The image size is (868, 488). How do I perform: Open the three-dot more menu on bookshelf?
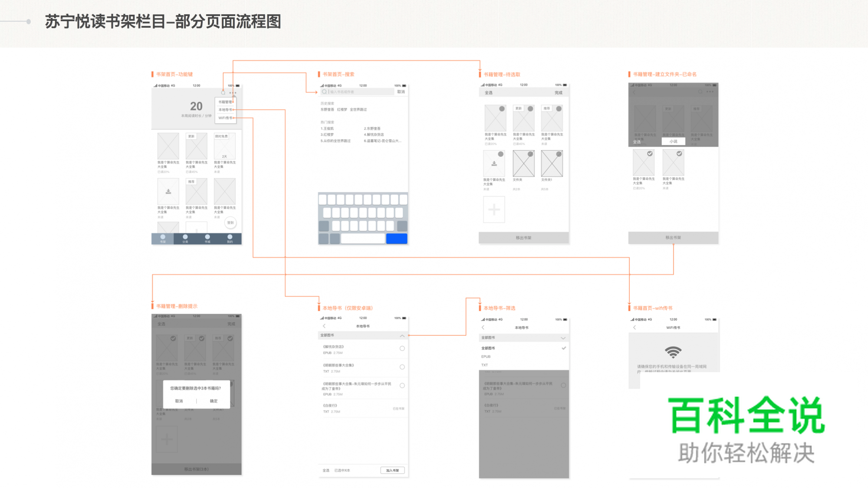(x=233, y=92)
